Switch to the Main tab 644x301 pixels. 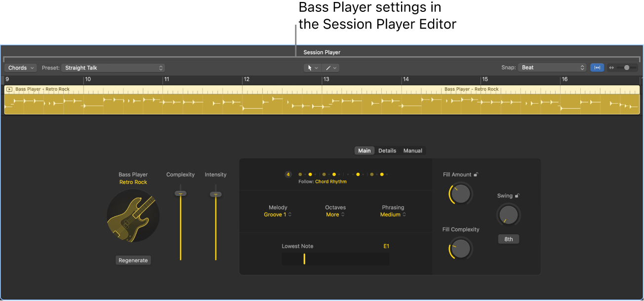coord(364,150)
